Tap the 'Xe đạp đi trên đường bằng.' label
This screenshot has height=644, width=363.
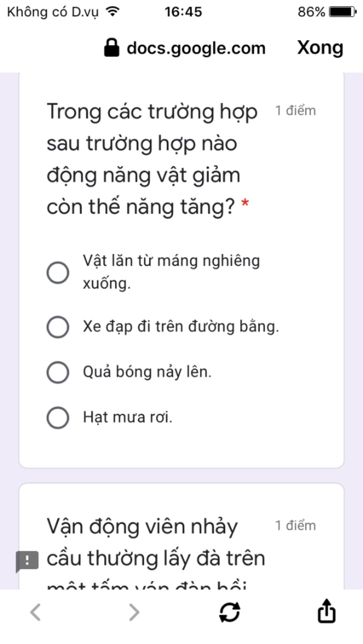click(181, 326)
